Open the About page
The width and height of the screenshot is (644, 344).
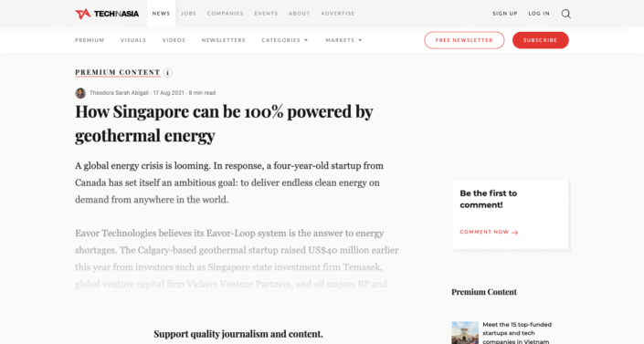299,14
